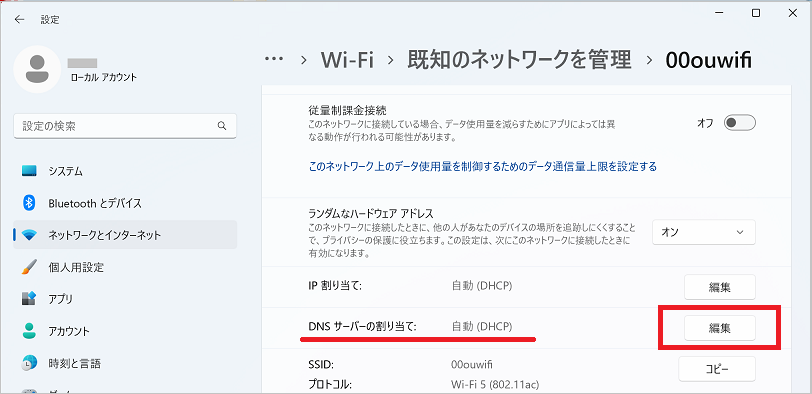
Task: Click 編集 button for DNS サーバーの割り当て
Action: pyautogui.click(x=720, y=328)
